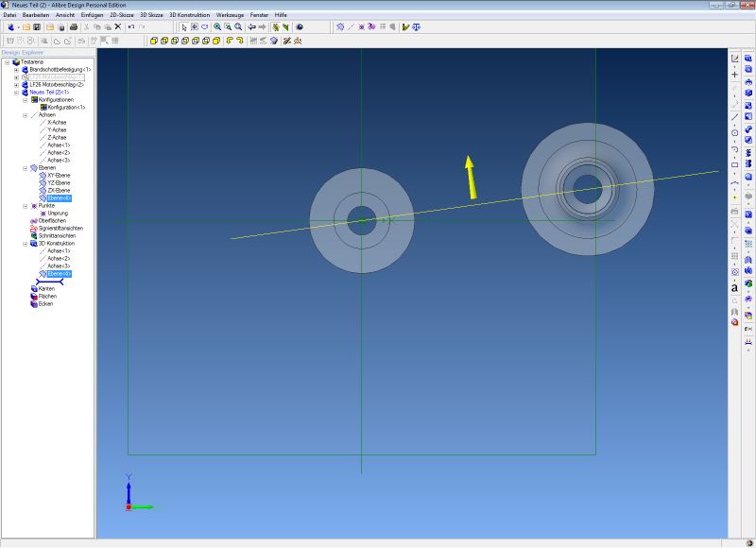Image resolution: width=756 pixels, height=548 pixels.
Task: Select the Text 'a' sketch tool
Action: (734, 288)
